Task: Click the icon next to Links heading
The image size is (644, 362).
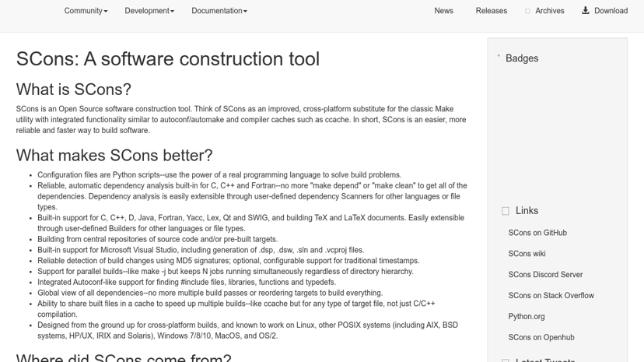Action: point(506,211)
